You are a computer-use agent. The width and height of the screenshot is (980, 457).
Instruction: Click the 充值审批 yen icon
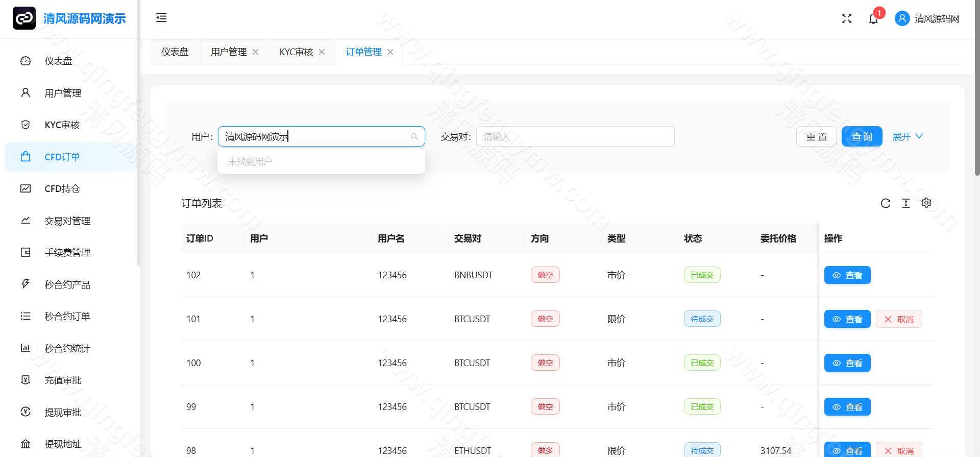pos(26,380)
